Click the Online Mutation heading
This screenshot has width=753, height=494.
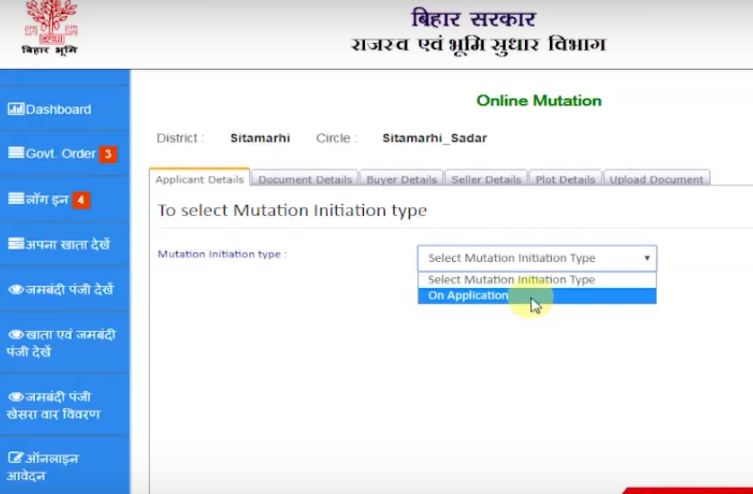(x=538, y=101)
